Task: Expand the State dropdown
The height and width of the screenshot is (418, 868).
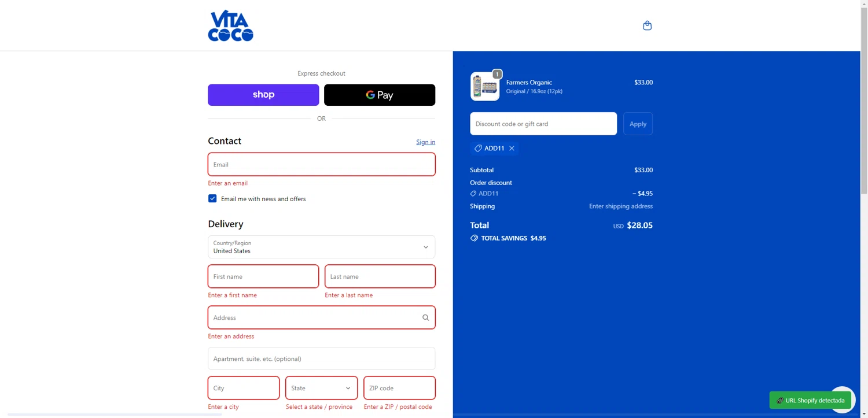Action: (x=321, y=388)
